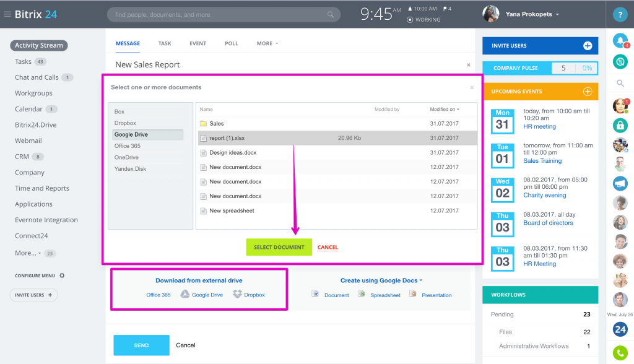Select Yandex.Disk in the storage list
Screen dimensions: 634x364
pyautogui.click(x=130, y=168)
